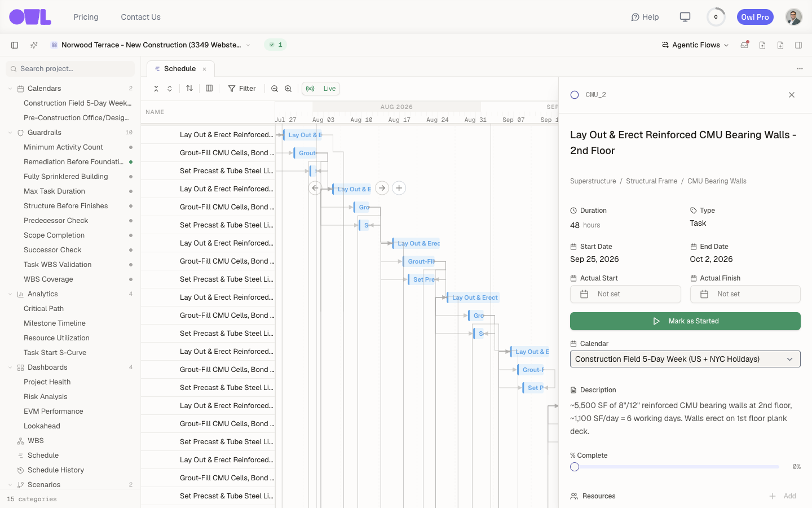Close the Schedule tab
Screen dimensions: 812x508
pos(205,69)
